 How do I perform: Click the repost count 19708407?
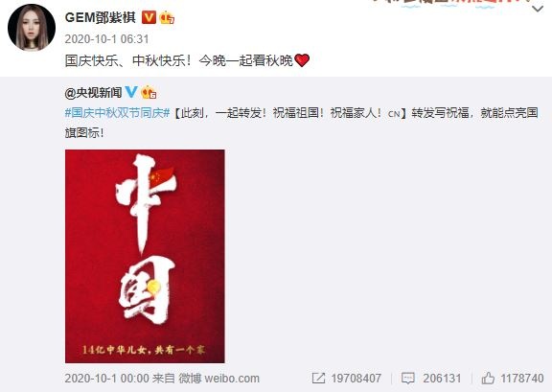(356, 379)
